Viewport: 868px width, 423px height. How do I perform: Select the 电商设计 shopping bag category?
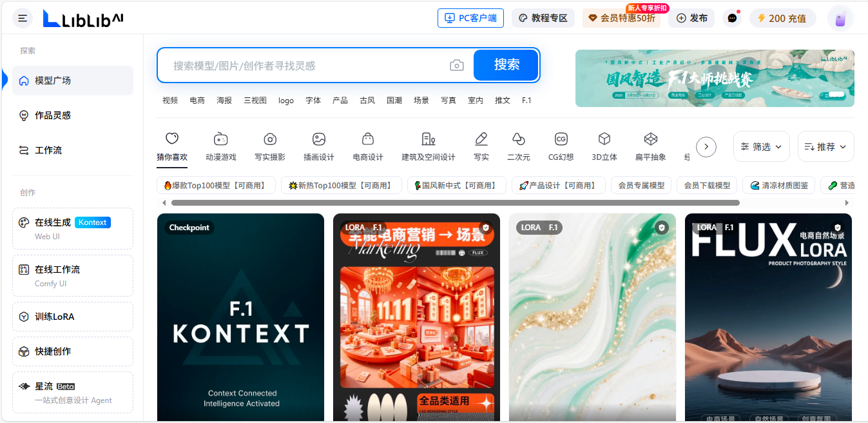point(368,147)
